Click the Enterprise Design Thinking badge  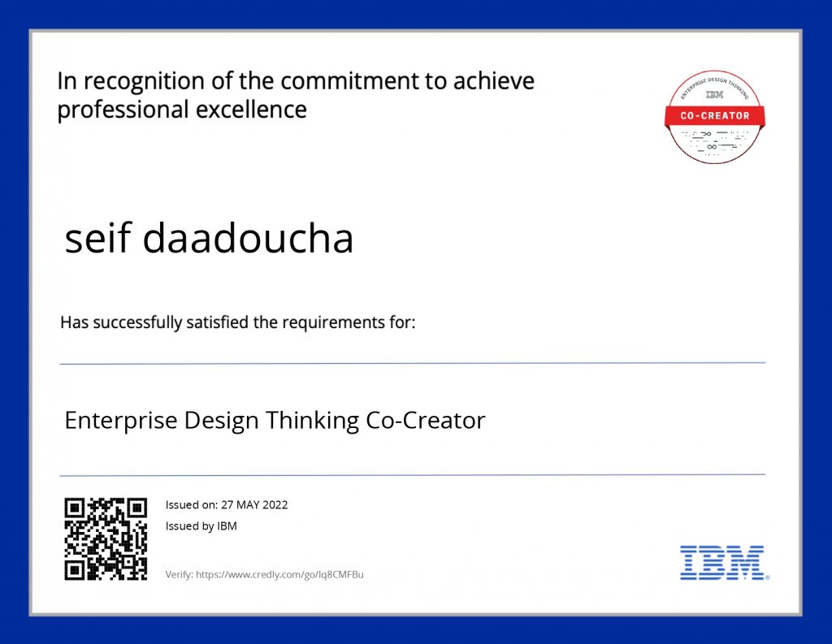pos(714,118)
